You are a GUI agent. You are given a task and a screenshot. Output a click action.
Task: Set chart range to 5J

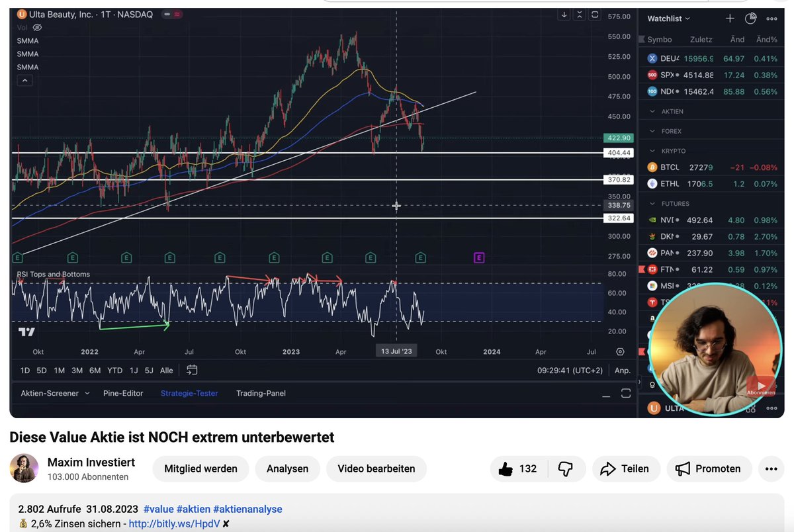pos(149,371)
